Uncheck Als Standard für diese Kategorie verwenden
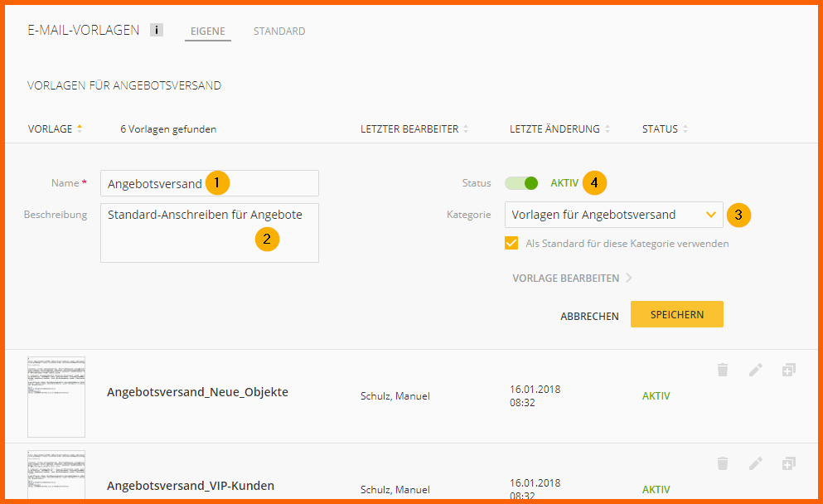 (x=512, y=244)
